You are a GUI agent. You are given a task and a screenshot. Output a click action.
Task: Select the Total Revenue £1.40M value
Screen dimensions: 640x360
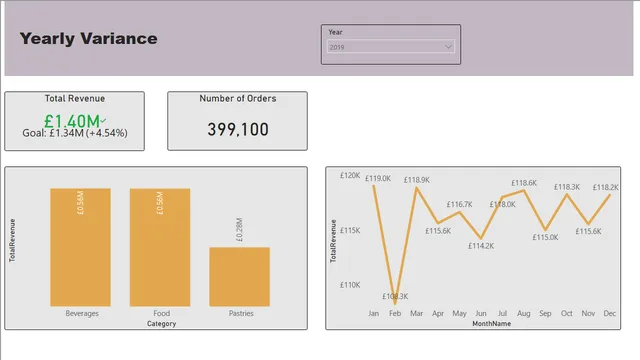tap(72, 121)
